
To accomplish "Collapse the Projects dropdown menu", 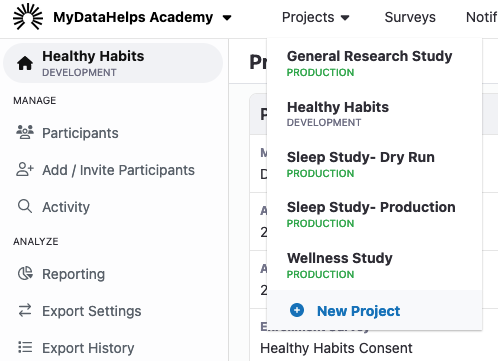I will tap(316, 17).
